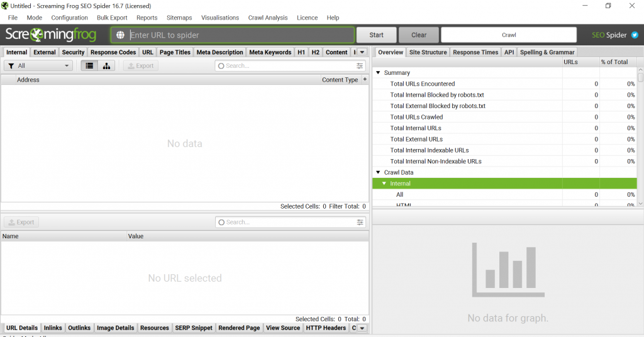Screen dimensions: 644x337
Task: Open the Reports menu
Action: pos(147,18)
